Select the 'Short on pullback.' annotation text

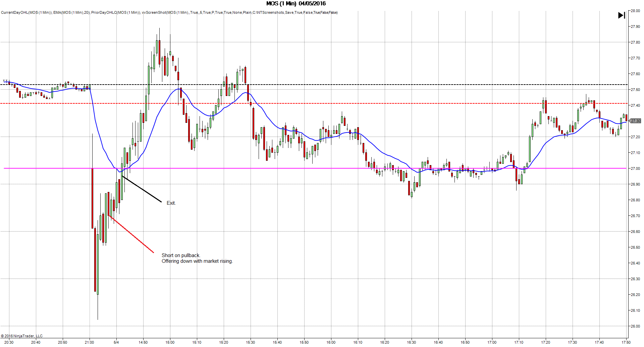click(x=181, y=255)
